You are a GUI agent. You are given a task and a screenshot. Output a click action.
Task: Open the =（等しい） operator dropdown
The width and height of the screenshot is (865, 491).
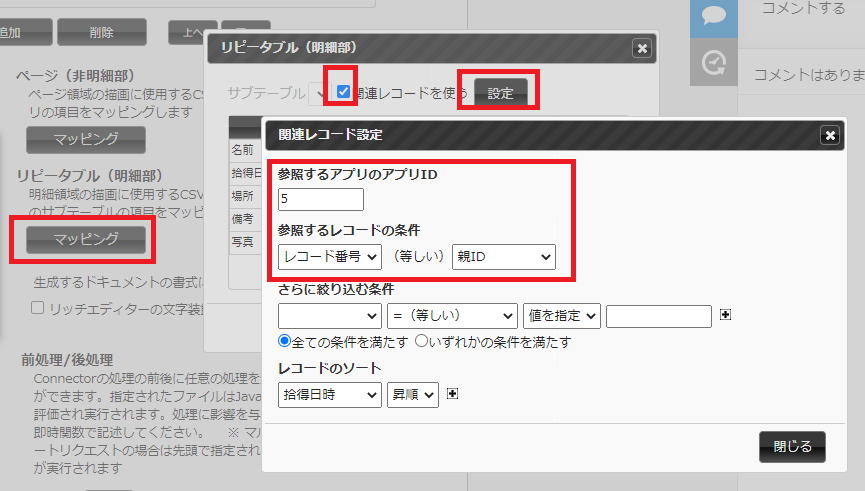(453, 316)
